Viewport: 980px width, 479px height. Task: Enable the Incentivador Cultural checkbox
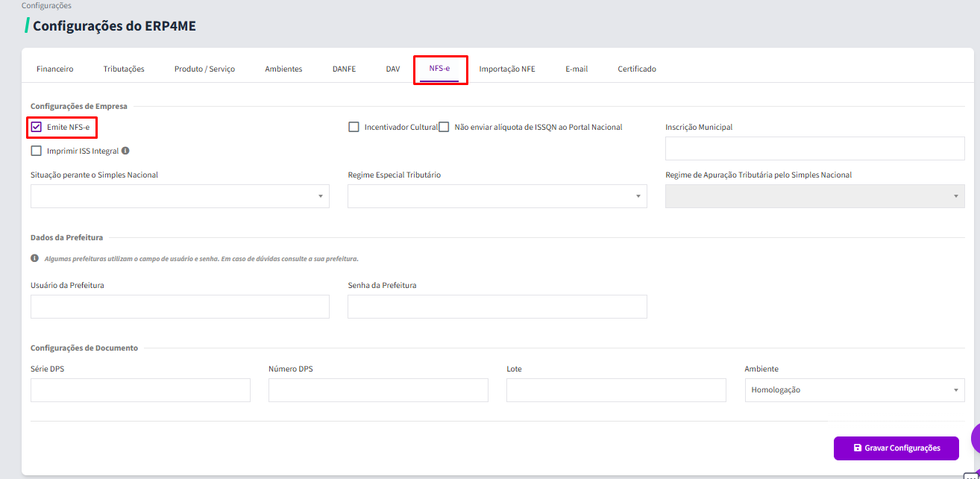(x=354, y=127)
